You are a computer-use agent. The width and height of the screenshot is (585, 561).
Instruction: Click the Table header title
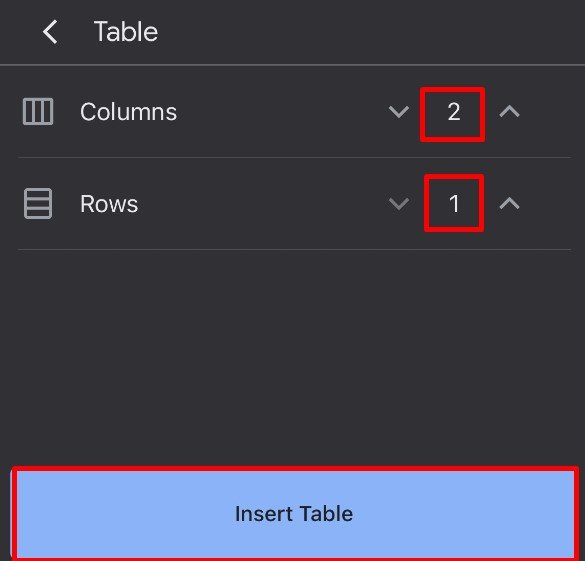(x=126, y=32)
